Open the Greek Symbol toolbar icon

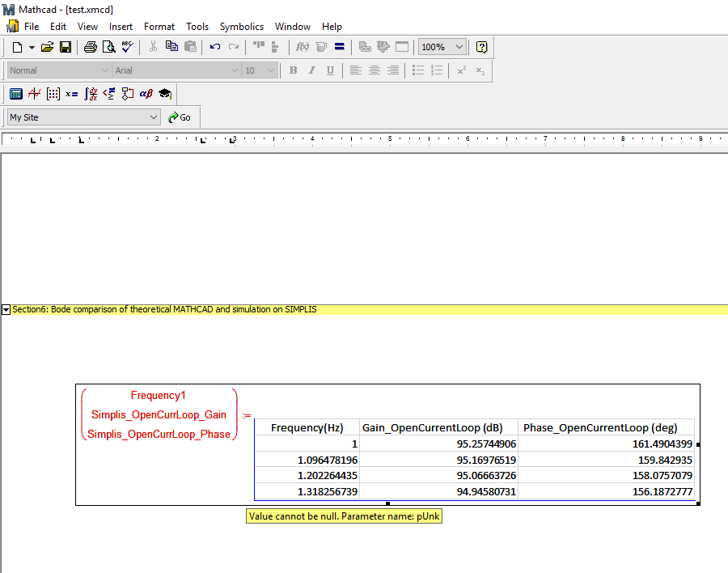(x=146, y=94)
